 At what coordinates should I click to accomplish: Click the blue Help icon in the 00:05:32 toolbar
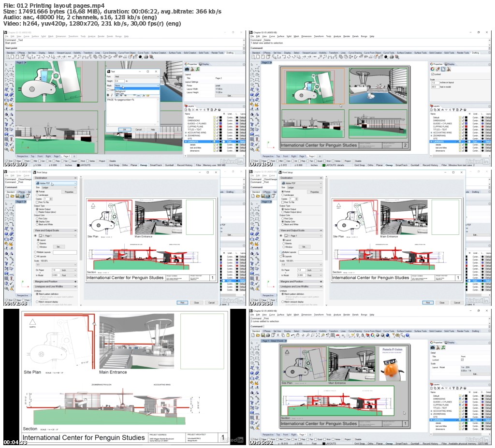[x=407, y=335]
